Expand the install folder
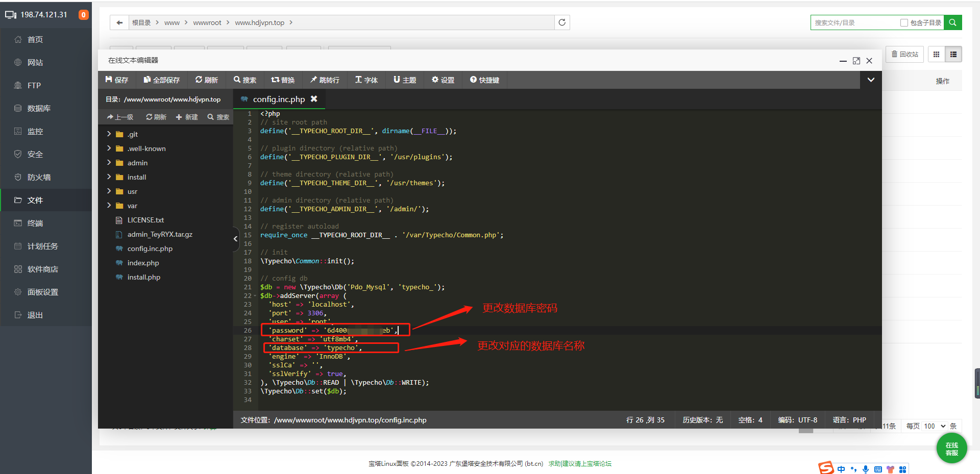Viewport: 980px width, 474px height. tap(109, 177)
